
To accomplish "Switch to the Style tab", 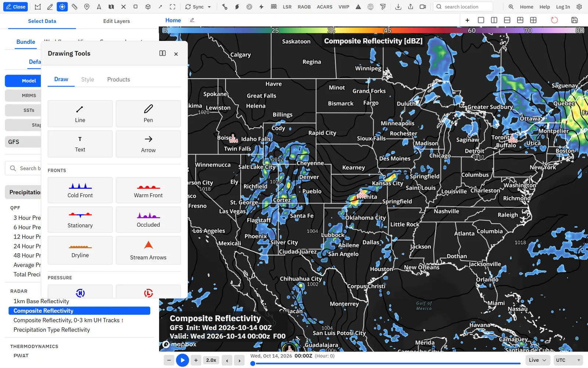I will (87, 79).
